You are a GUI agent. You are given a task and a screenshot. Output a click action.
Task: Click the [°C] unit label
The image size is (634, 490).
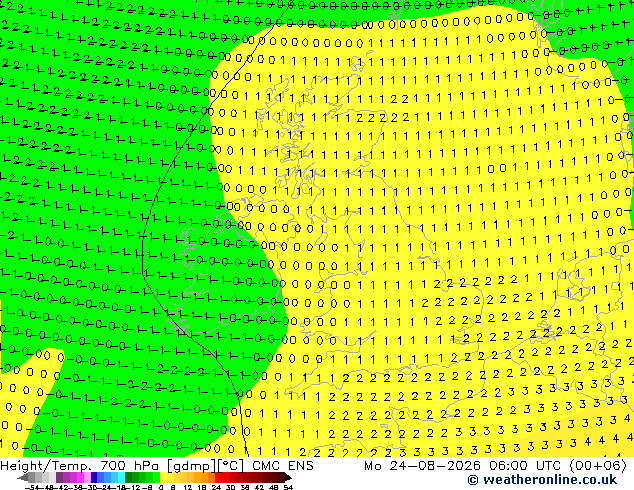click(231, 466)
